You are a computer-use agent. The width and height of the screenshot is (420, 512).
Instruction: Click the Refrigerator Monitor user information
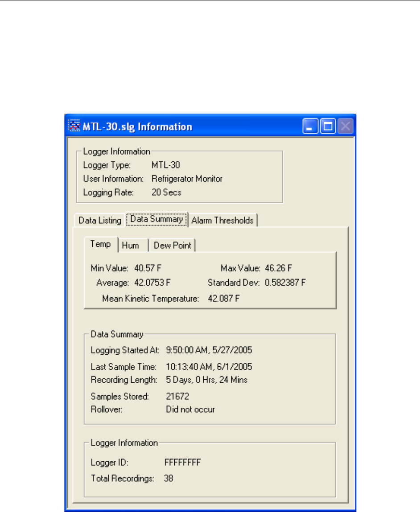click(x=187, y=179)
